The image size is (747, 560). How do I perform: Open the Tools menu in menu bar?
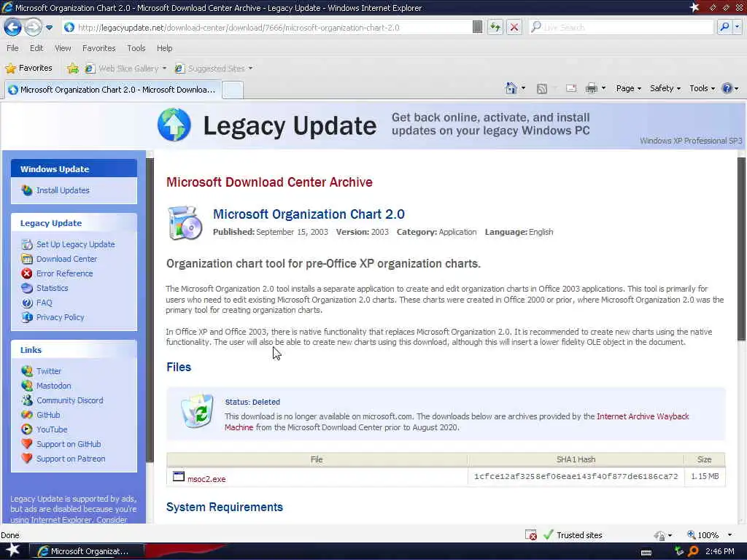point(136,48)
